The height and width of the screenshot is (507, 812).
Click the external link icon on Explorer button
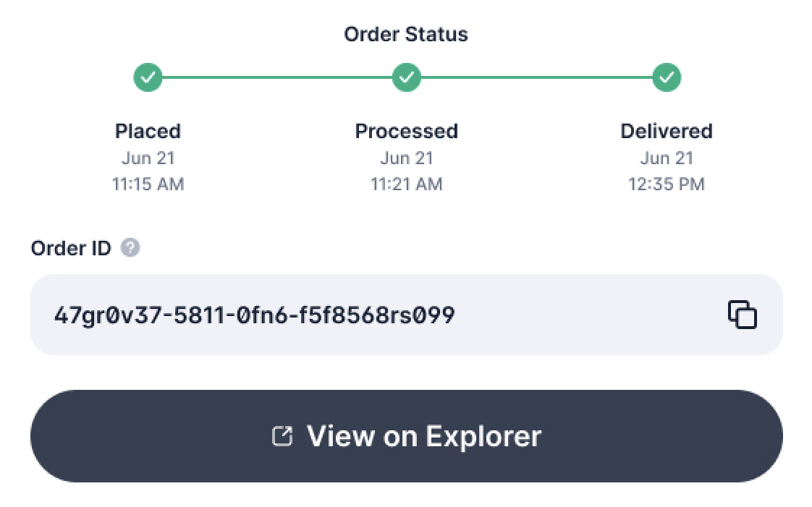click(282, 436)
